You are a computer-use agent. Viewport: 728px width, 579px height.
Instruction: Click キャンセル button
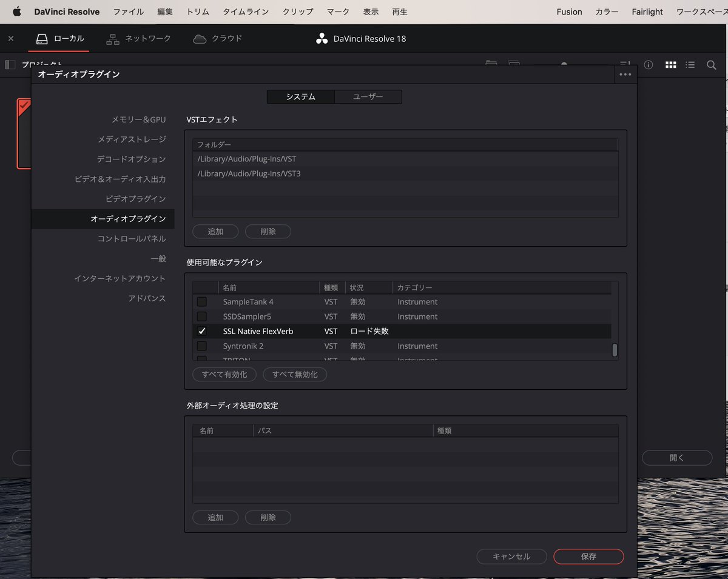coord(511,557)
